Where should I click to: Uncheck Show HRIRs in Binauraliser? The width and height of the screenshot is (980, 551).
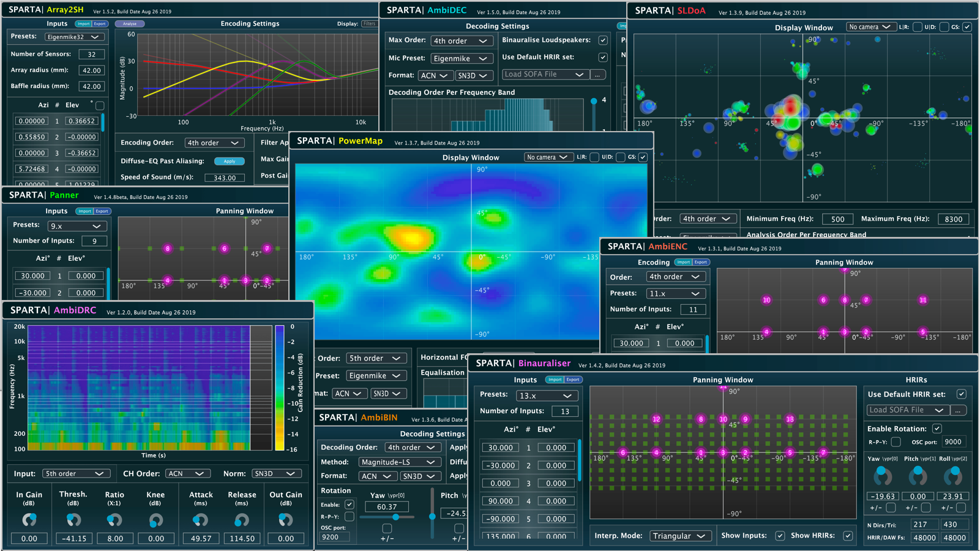tap(848, 536)
